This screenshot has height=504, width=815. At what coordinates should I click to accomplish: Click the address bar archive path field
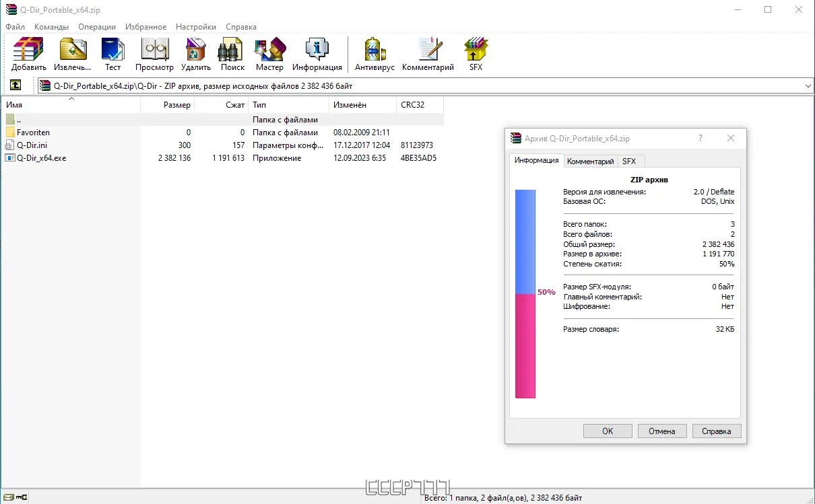coord(426,86)
